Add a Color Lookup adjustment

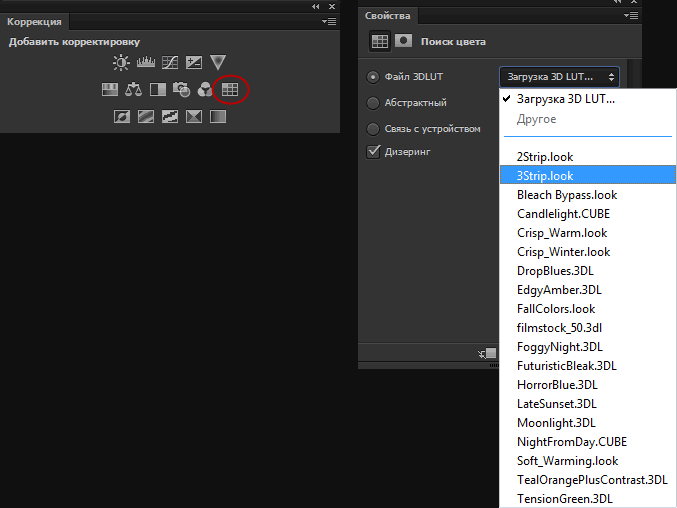coord(230,90)
